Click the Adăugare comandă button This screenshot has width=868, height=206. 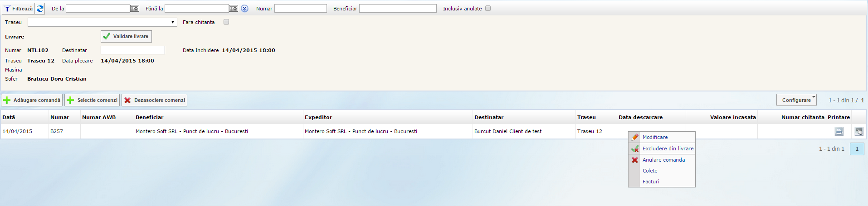coord(32,100)
